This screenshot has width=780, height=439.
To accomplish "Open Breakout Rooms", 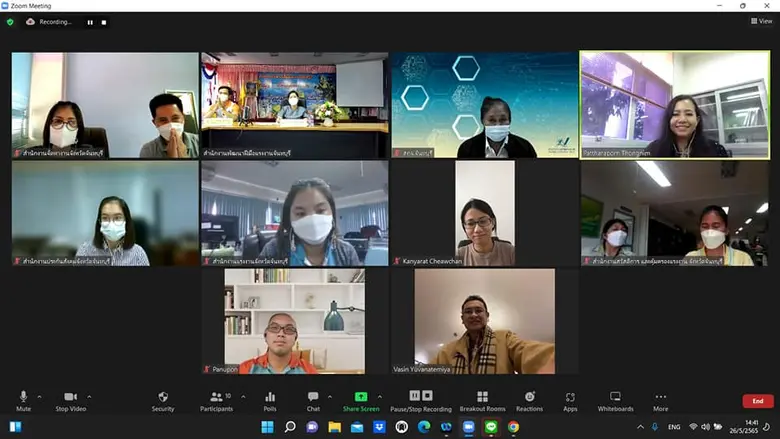I will (482, 399).
